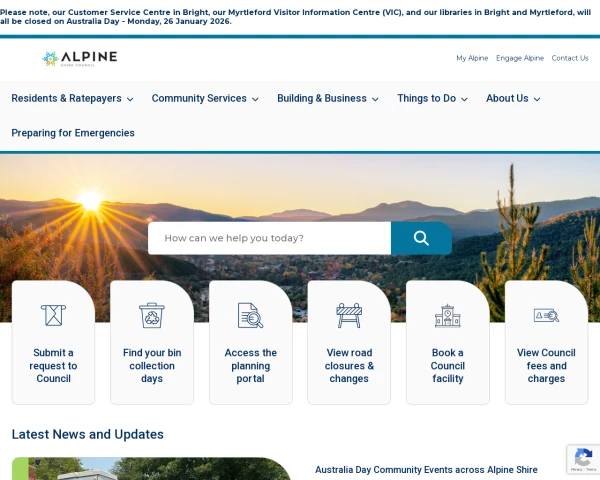Go to the My Alpine link
Image resolution: width=600 pixels, height=480 pixels.
point(472,58)
